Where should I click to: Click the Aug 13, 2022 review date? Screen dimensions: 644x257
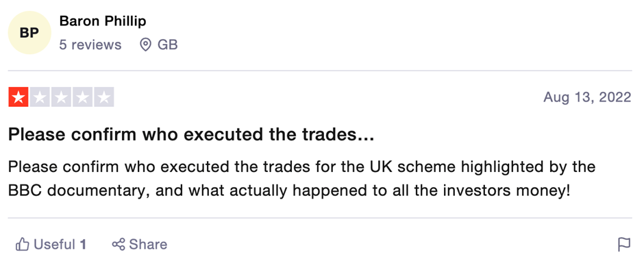587,97
